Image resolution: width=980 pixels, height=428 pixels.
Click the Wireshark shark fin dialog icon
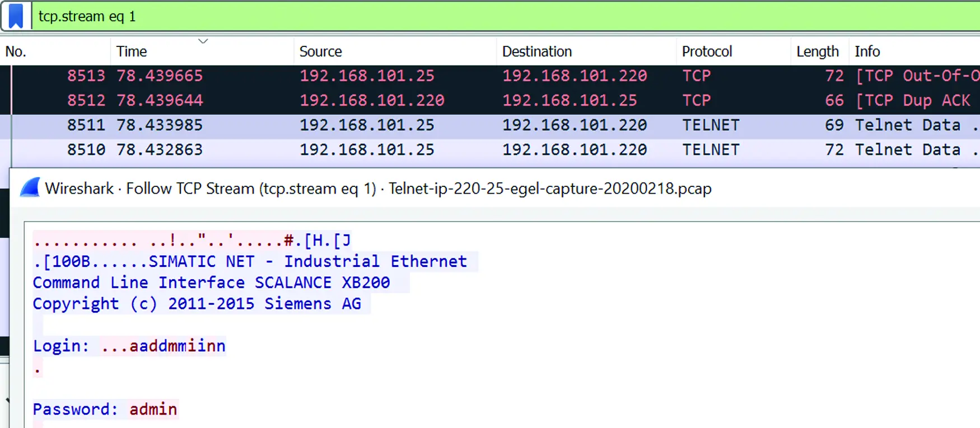pos(30,188)
